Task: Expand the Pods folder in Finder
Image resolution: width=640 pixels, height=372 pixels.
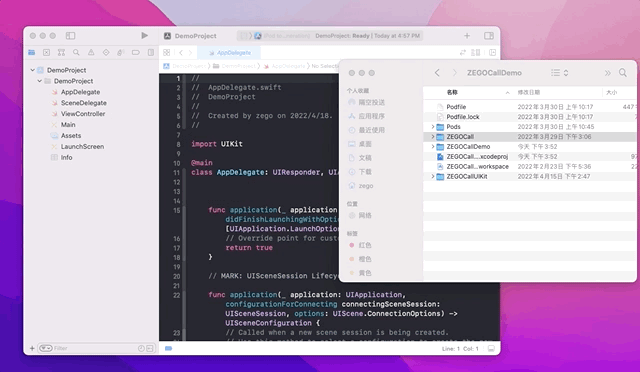Action: click(x=433, y=127)
